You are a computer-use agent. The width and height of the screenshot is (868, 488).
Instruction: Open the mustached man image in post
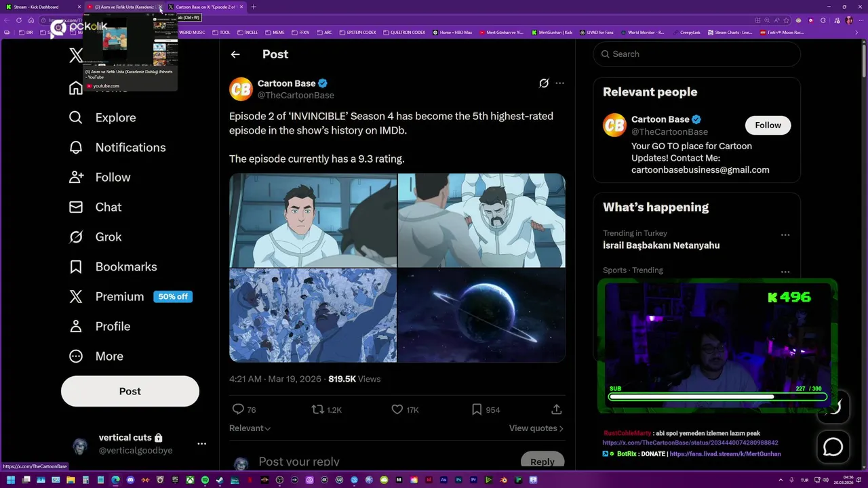pos(481,220)
